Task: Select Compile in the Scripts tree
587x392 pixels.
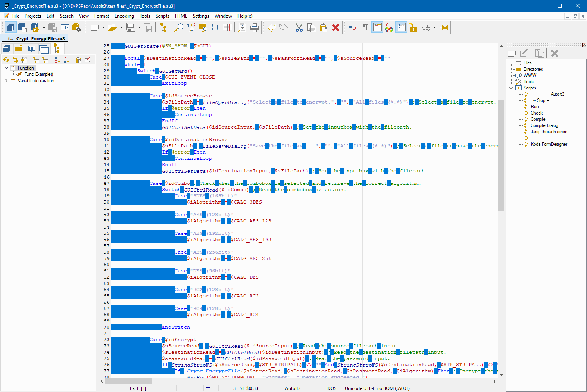Action: pyautogui.click(x=538, y=119)
